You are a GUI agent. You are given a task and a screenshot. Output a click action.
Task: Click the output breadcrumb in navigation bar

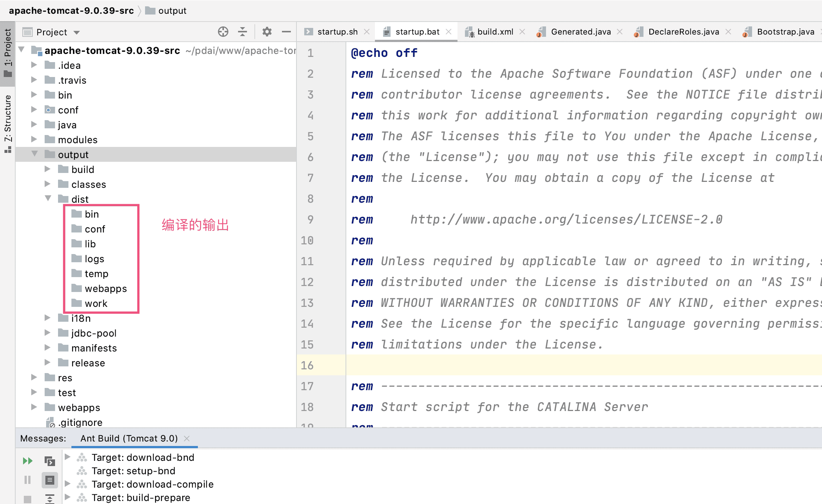[x=172, y=11]
